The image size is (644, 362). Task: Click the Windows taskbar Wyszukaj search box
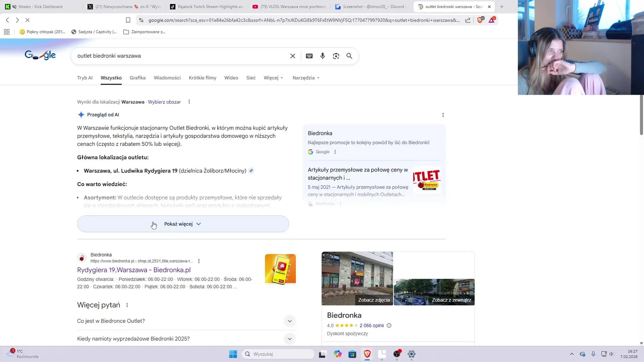click(x=277, y=354)
